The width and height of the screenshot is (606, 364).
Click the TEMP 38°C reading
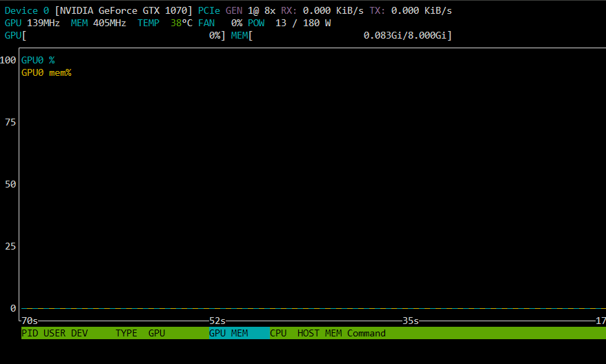(x=165, y=23)
